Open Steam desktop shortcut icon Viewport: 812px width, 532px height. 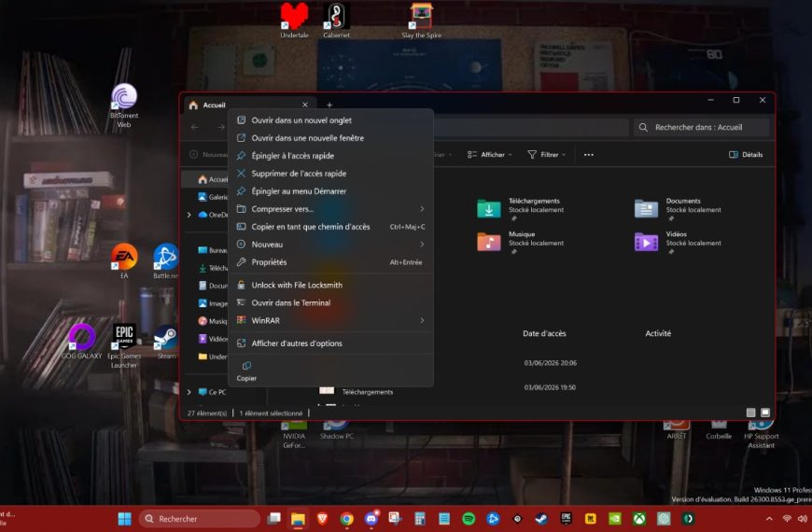pos(166,338)
